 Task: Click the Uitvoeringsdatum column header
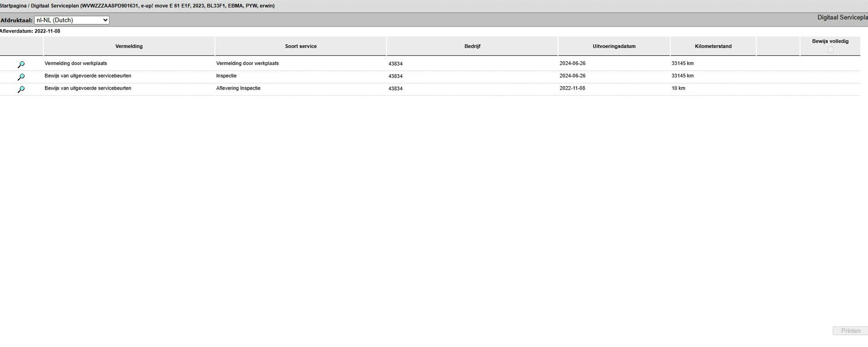(614, 46)
